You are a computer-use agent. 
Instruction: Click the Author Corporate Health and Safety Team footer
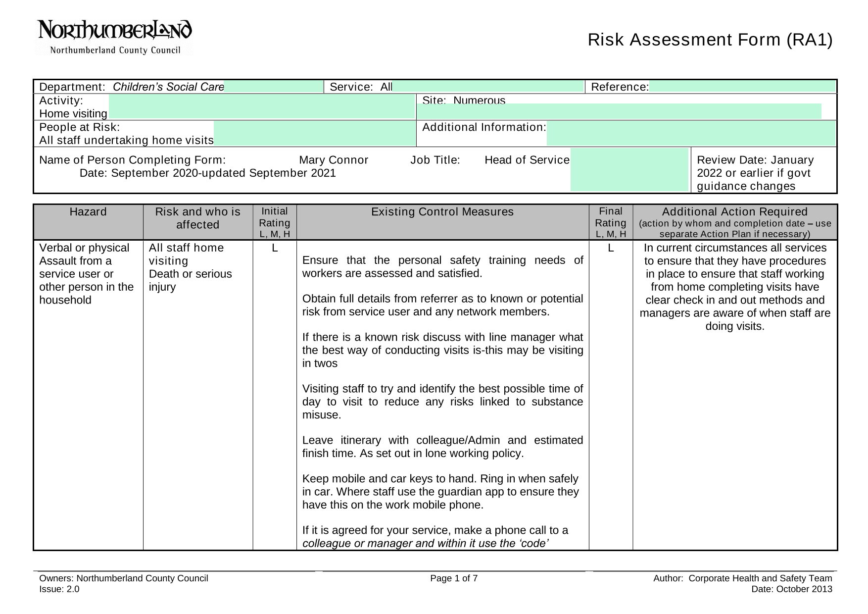coord(743,578)
